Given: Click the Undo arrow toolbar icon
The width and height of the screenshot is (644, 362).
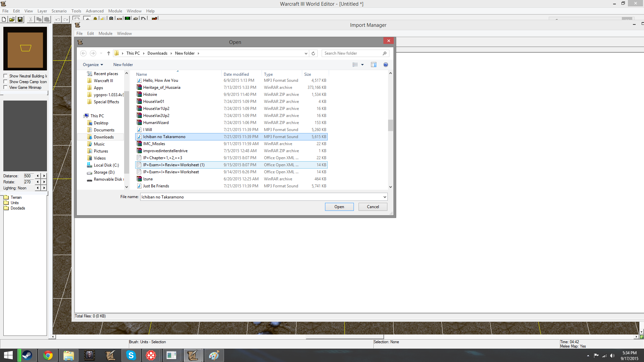Looking at the screenshot, I should coord(58,19).
